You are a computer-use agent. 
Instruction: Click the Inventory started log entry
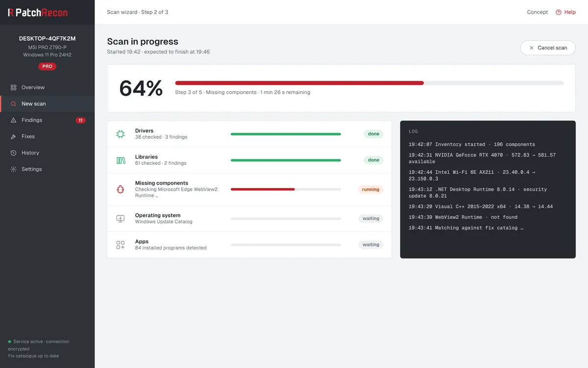(472, 144)
